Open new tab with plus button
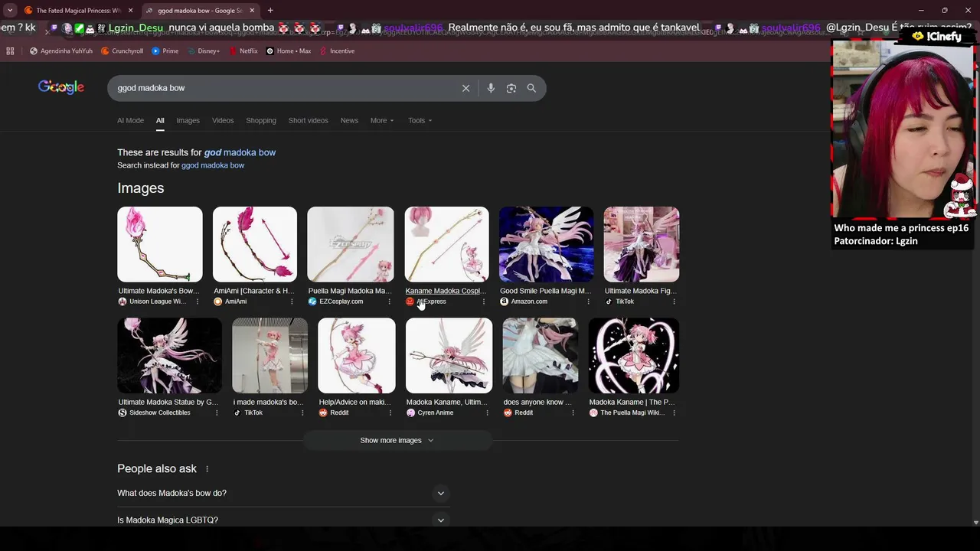This screenshot has height=551, width=980. click(x=269, y=11)
